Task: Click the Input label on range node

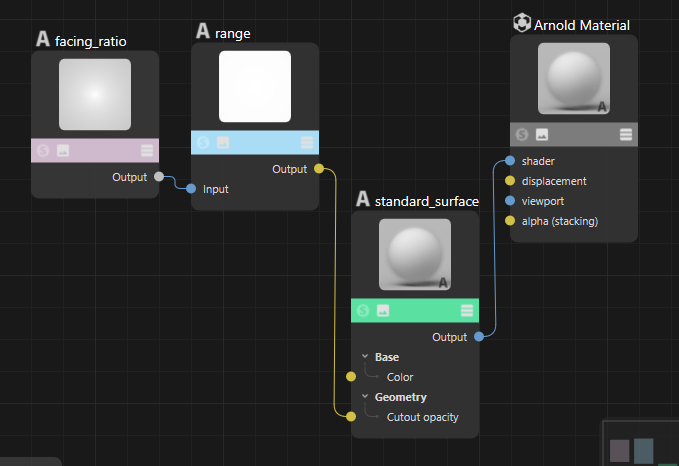Action: (x=216, y=189)
